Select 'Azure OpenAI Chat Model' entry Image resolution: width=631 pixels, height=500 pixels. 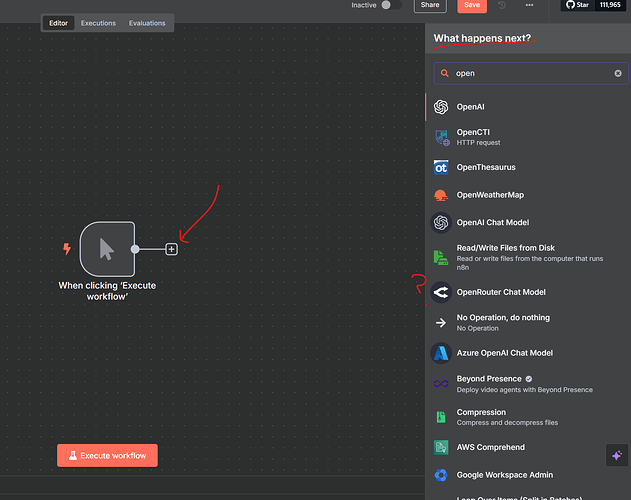(528, 353)
